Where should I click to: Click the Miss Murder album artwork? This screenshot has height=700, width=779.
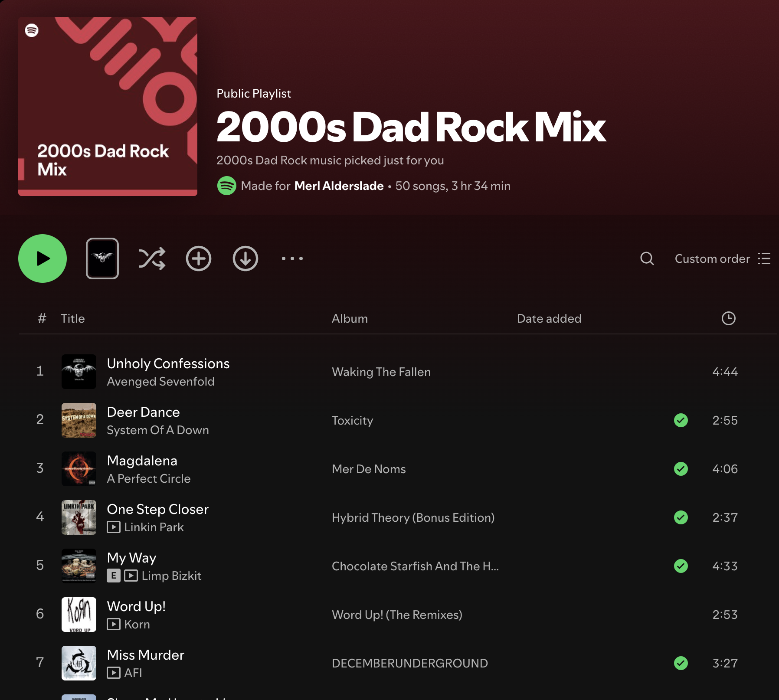79,663
